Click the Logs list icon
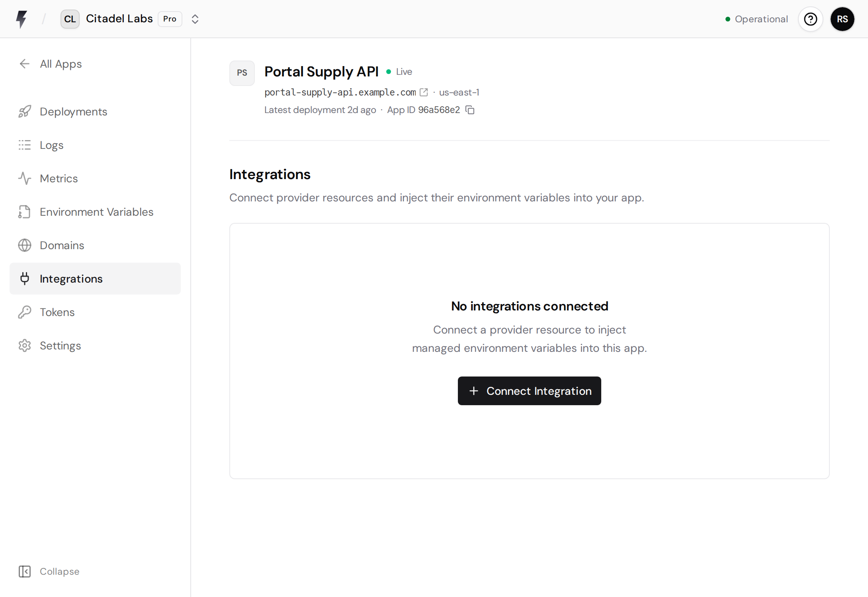Image resolution: width=868 pixels, height=597 pixels. (25, 145)
